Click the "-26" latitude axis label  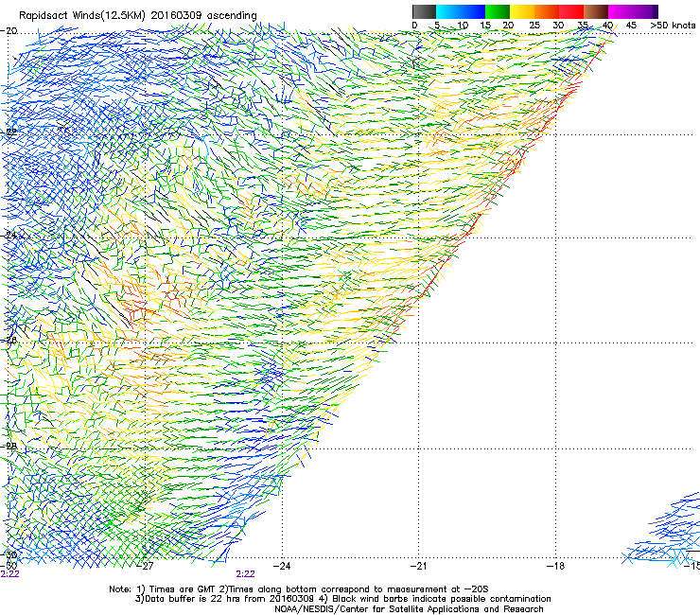(9, 340)
